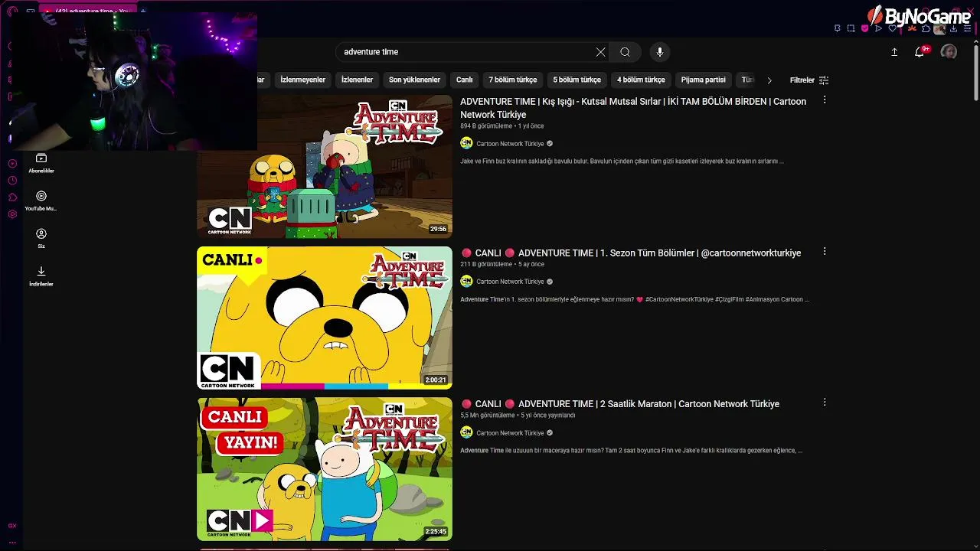
Task: Open the browser downloads icon
Action: click(x=954, y=29)
